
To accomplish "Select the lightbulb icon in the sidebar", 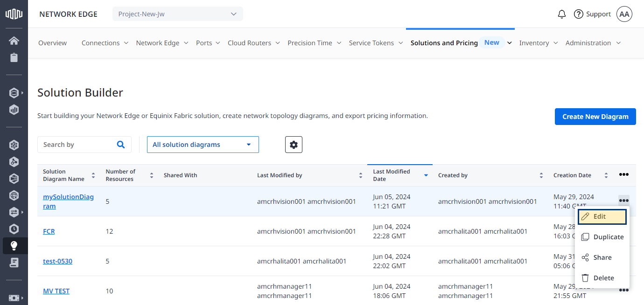I will point(14,246).
